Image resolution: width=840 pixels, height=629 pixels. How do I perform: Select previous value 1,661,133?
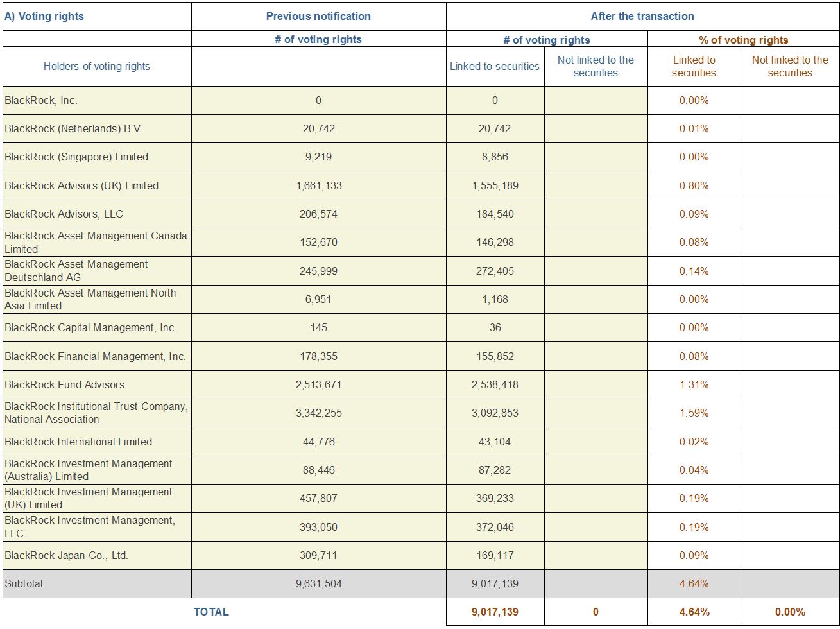(x=319, y=185)
